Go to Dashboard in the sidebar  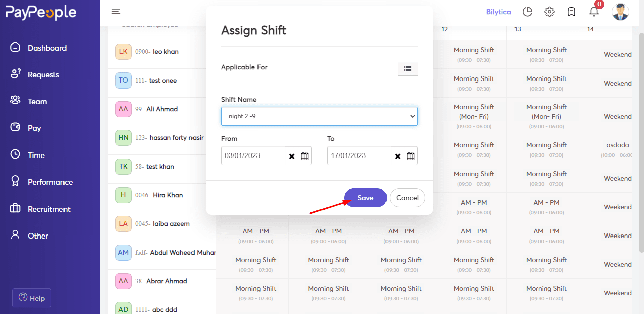point(47,48)
